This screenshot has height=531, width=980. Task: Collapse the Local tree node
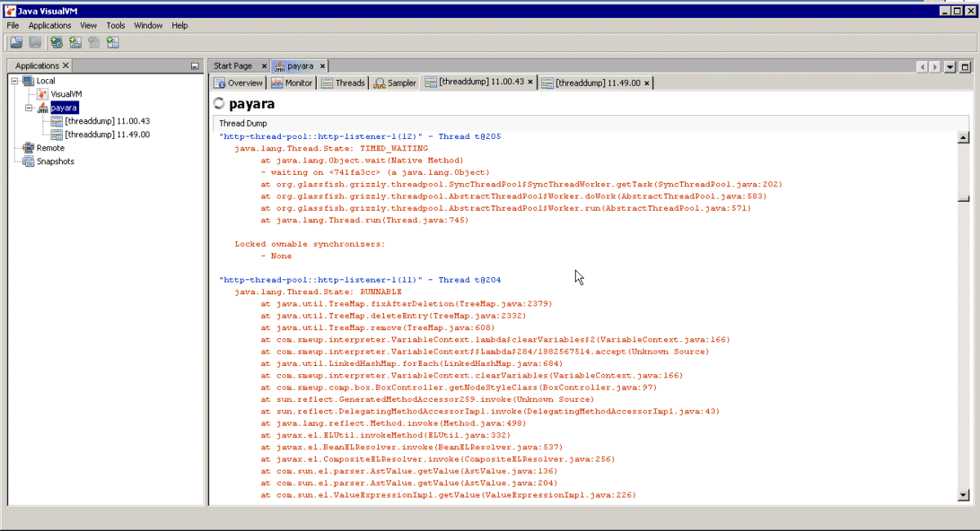tap(15, 81)
